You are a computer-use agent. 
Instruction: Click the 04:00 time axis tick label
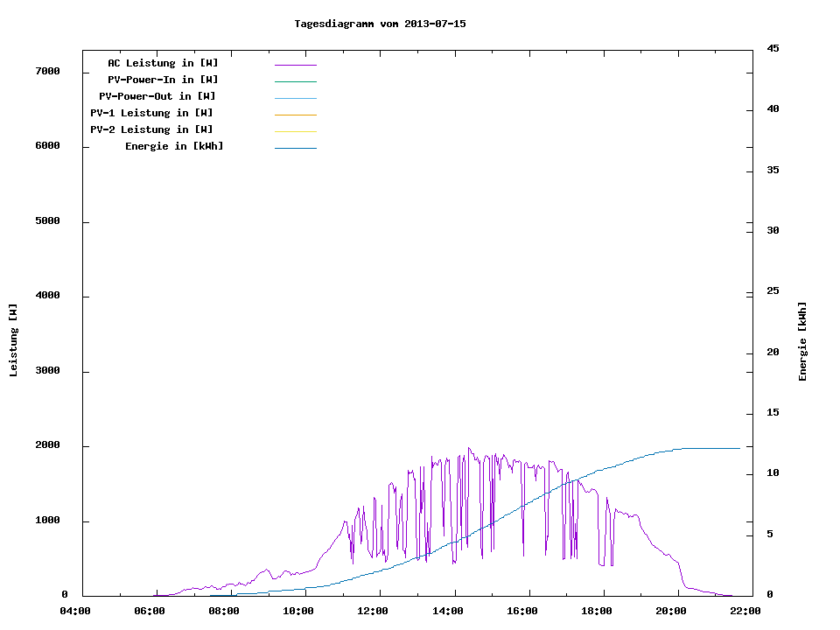(x=74, y=611)
